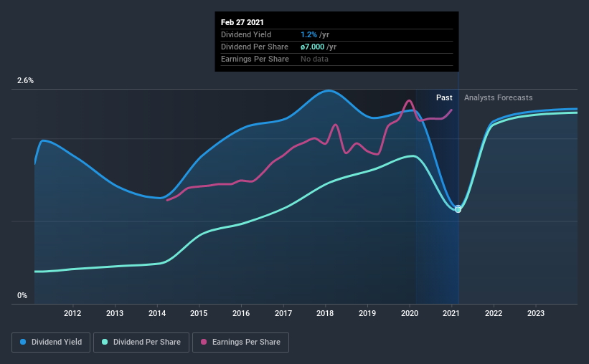Toggle the Dividend Per Share legend button
Viewport: 589px width, 364px height.
(141, 343)
